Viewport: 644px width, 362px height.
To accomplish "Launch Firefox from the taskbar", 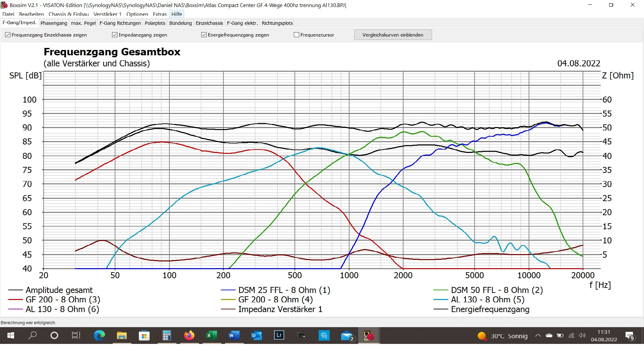I will pos(189,336).
